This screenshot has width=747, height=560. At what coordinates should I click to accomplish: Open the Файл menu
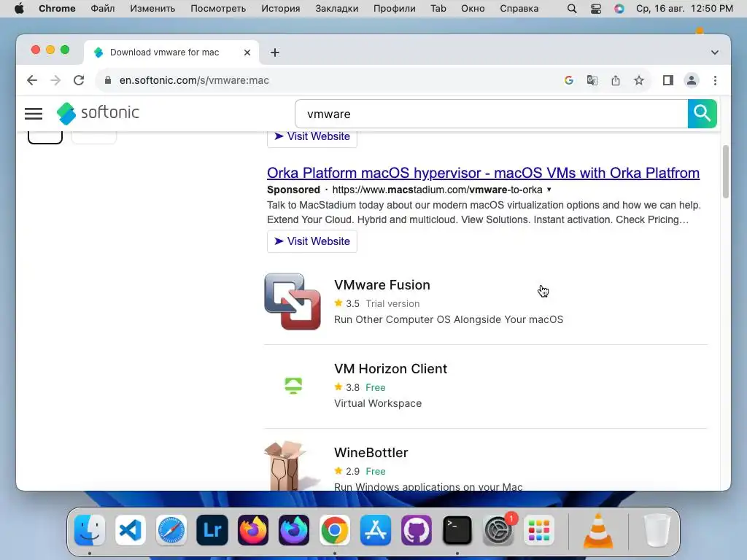tap(102, 9)
